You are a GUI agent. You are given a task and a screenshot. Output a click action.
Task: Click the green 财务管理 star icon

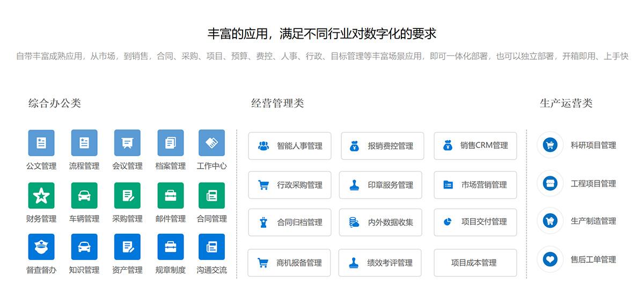41,196
